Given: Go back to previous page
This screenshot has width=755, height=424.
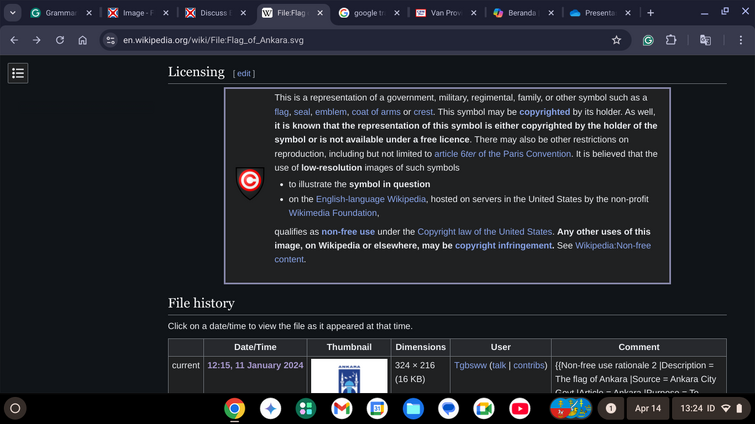Looking at the screenshot, I should point(14,40).
